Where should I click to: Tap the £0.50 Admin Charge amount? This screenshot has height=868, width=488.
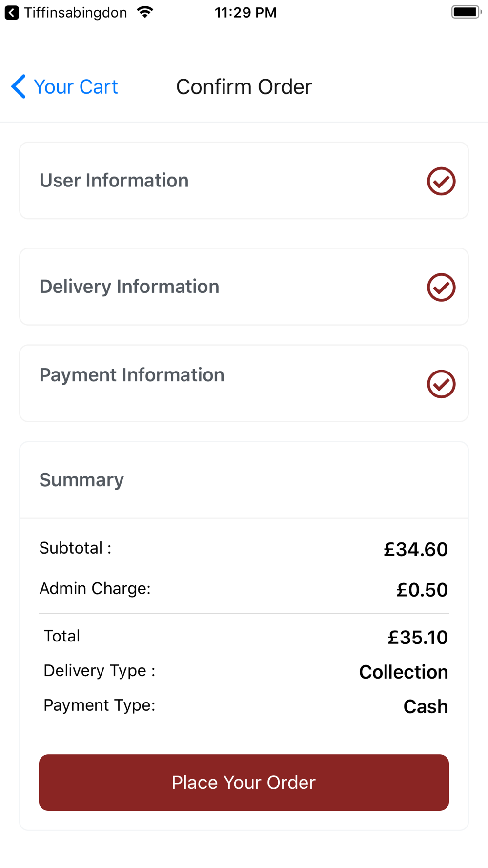point(422,590)
